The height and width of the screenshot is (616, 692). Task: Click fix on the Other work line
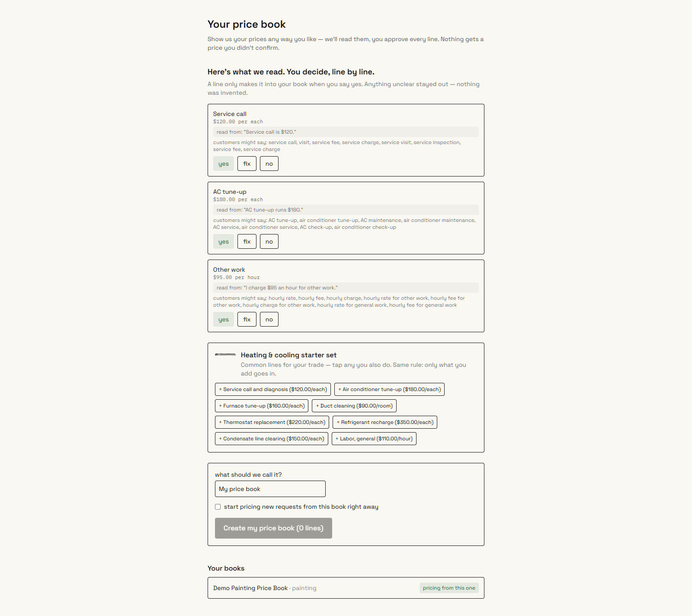(247, 319)
